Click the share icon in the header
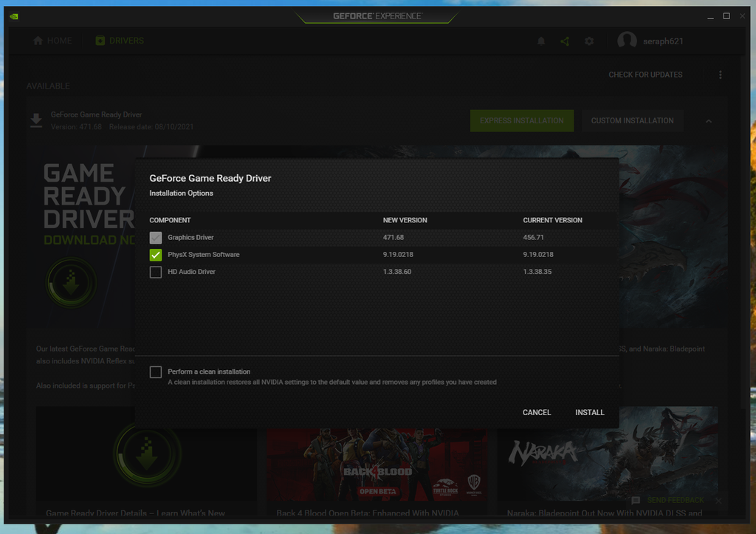The width and height of the screenshot is (756, 534). pyautogui.click(x=565, y=41)
